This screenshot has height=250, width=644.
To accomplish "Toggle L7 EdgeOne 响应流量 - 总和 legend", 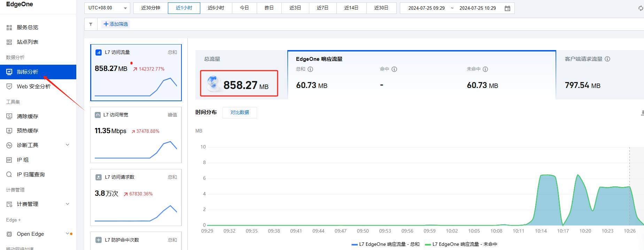I will click(x=386, y=244).
